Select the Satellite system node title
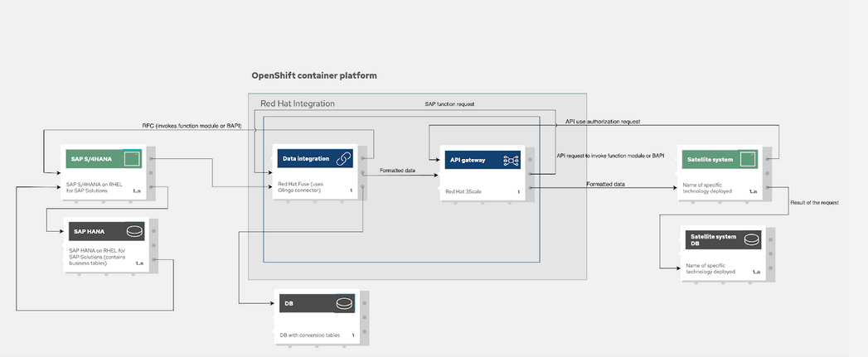The width and height of the screenshot is (868, 357). (710, 160)
